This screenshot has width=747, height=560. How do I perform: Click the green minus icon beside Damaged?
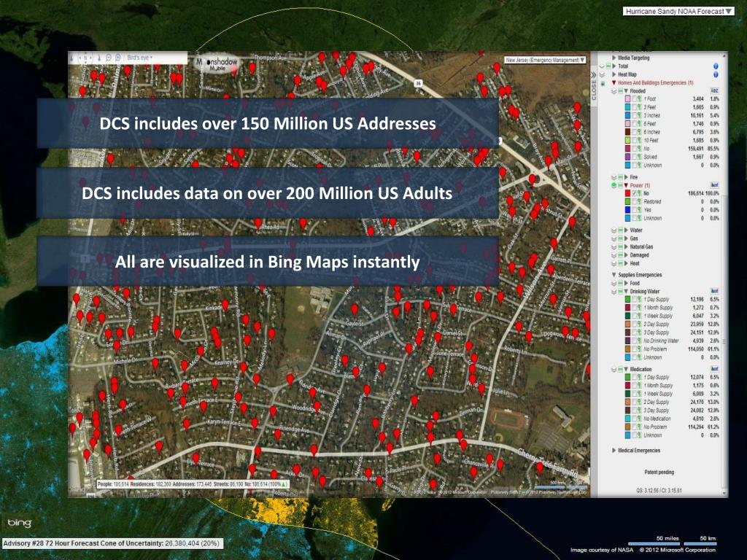click(620, 254)
